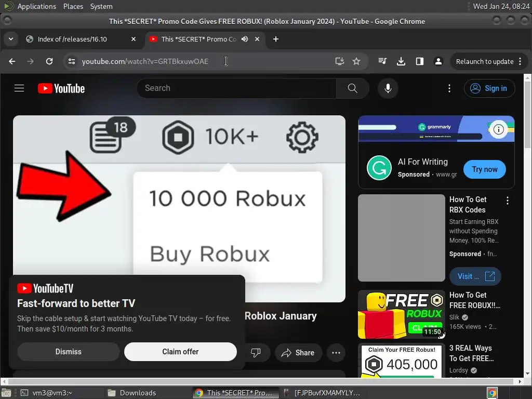Open YouTube hamburger guide menu
Screen dimensions: 532x399
click(19, 88)
